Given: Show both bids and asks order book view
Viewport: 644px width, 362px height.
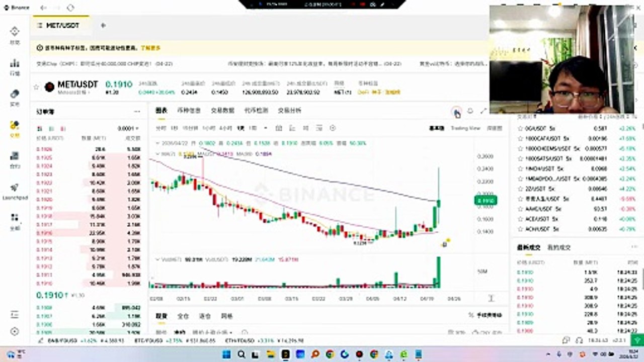Looking at the screenshot, I should pyautogui.click(x=39, y=129).
